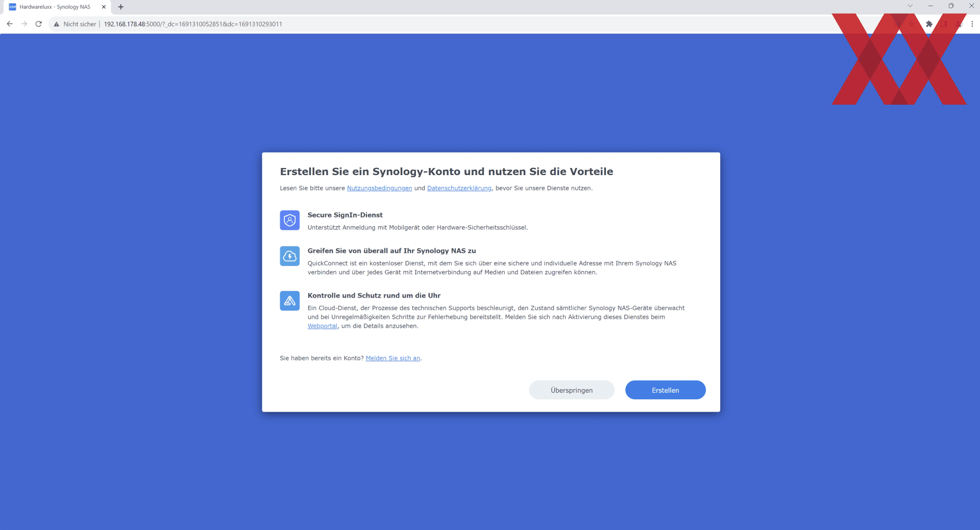Image resolution: width=980 pixels, height=530 pixels.
Task: Click 'Kontrolle und Schutz rund um die Uhr'
Action: point(374,296)
